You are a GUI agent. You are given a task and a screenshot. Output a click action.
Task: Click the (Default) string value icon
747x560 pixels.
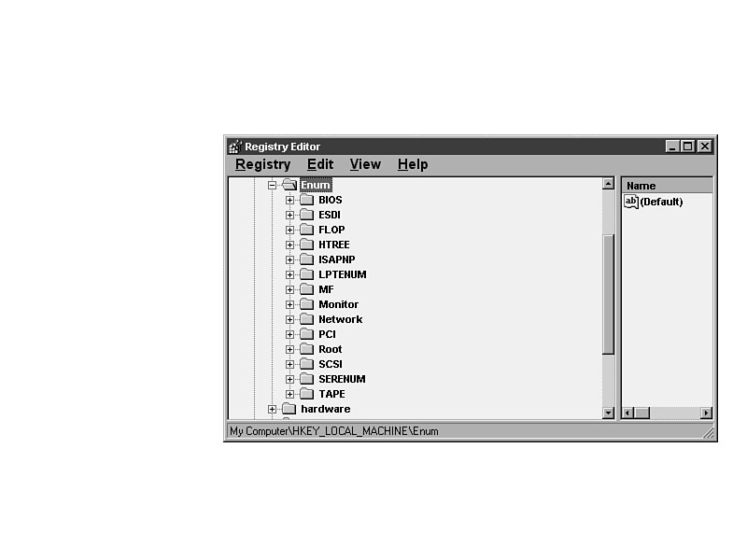point(631,202)
